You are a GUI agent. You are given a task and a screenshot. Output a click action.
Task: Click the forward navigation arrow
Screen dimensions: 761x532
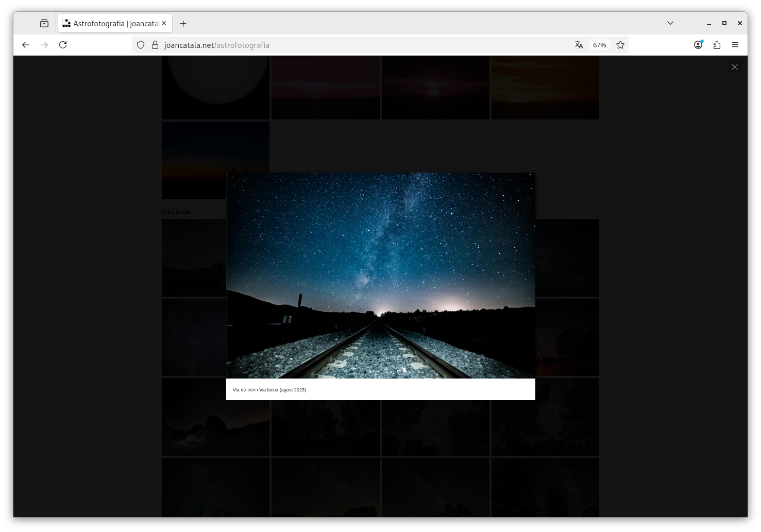[x=44, y=45]
